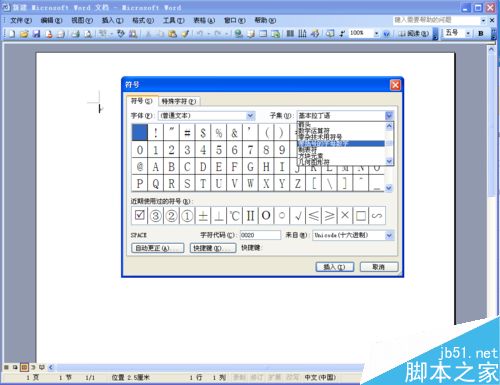The image size is (500, 385).
Task: Click the help question search box
Action: [436, 20]
